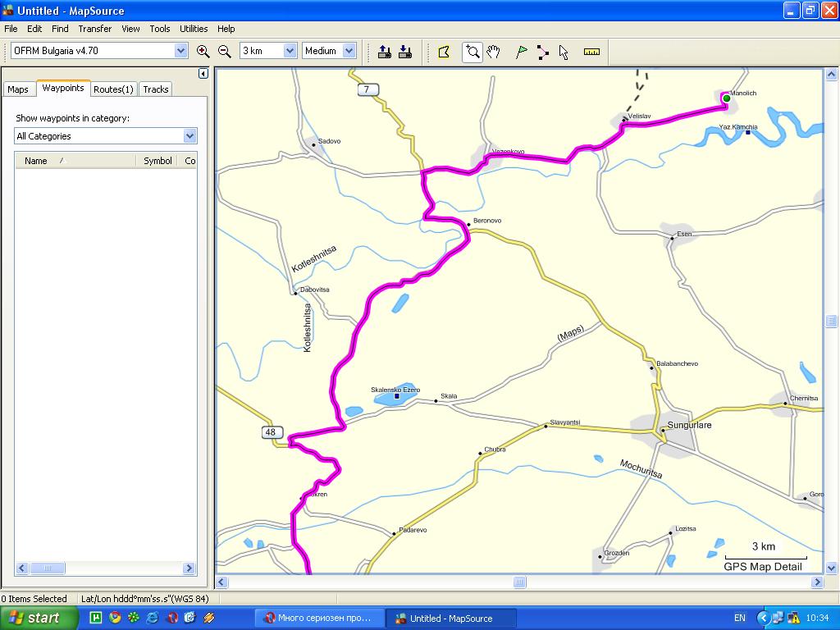Open the Tools menu
The image size is (840, 630).
(x=160, y=29)
